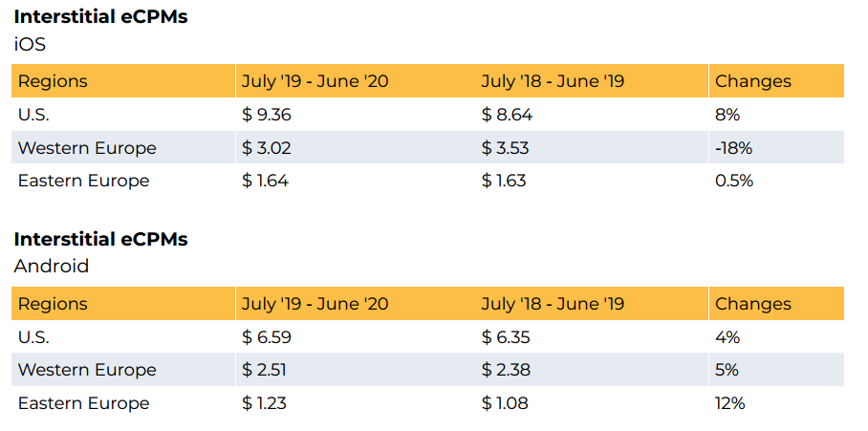Click the $ 1.08 Android Eastern Europe value
This screenshot has height=431, width=868.
pos(506,403)
